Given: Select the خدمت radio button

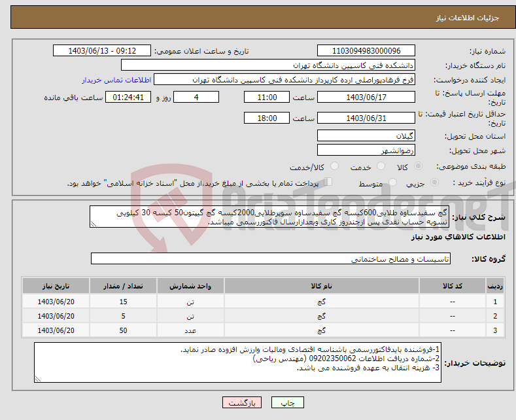Looking at the screenshot, I should pos(381,166).
